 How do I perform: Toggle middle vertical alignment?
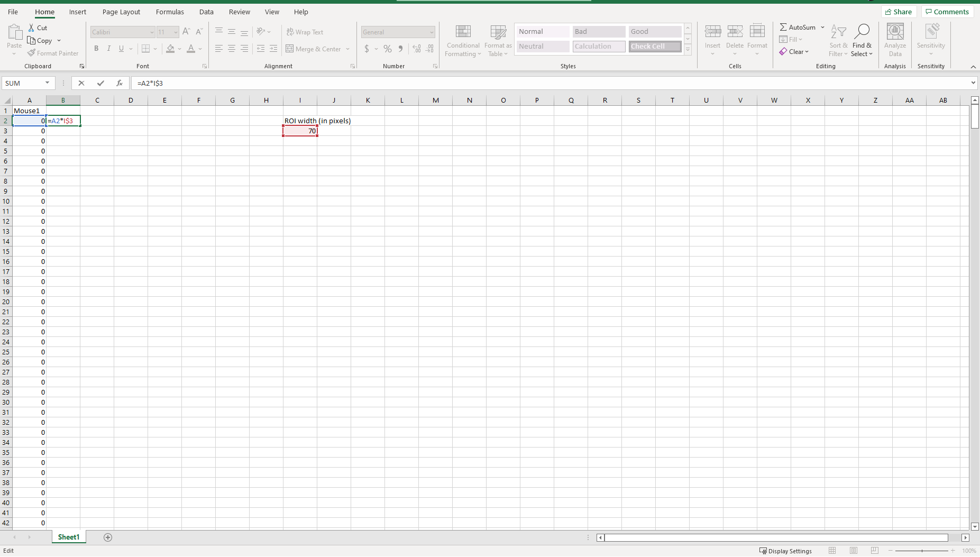coord(232,32)
